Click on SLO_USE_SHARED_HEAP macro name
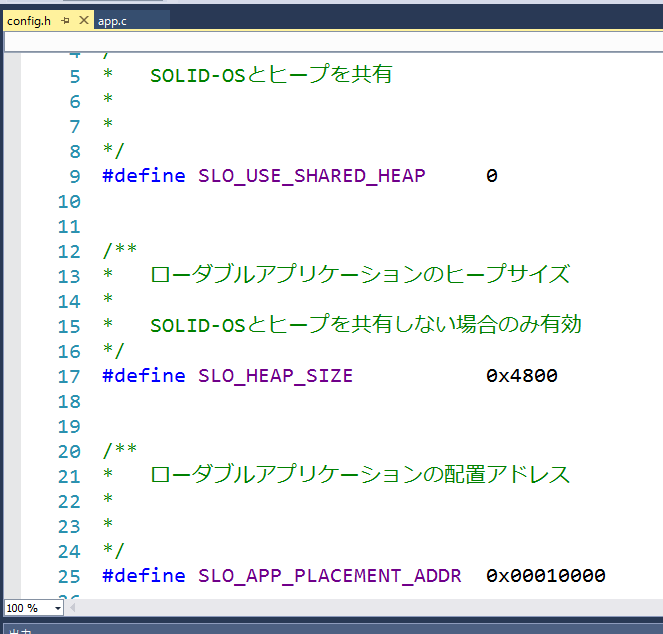663x634 pixels. coord(311,176)
